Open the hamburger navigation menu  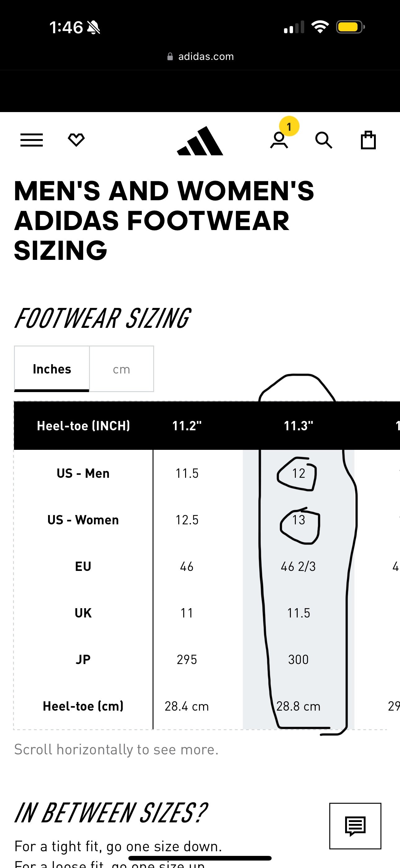[32, 140]
